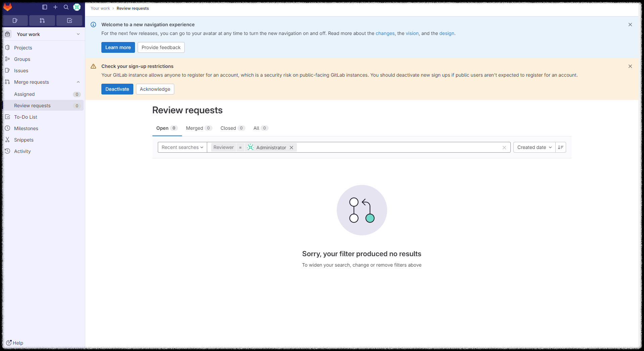Click the Review requests breadcrumb
This screenshot has height=351, width=644.
tap(133, 8)
